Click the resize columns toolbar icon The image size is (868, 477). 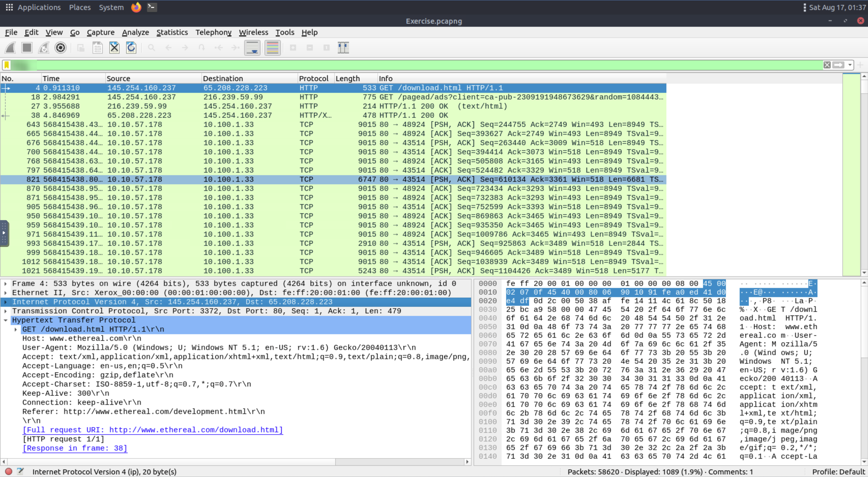[343, 48]
